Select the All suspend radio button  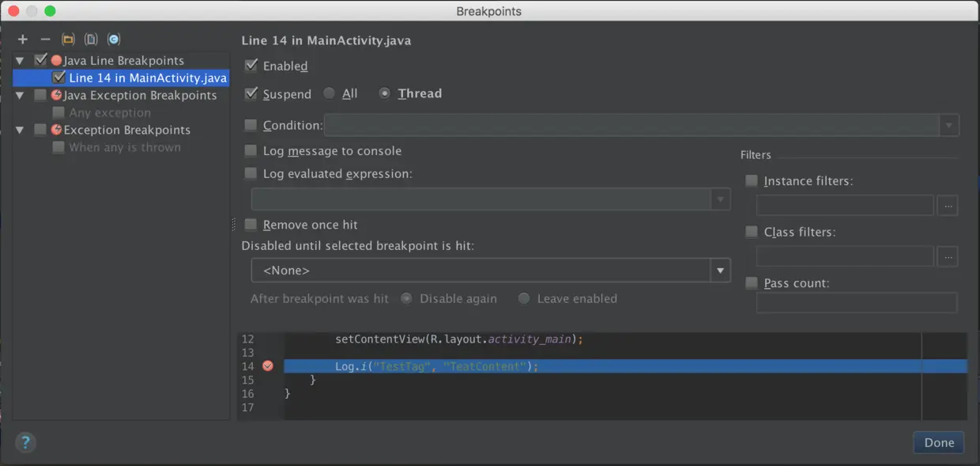[329, 93]
